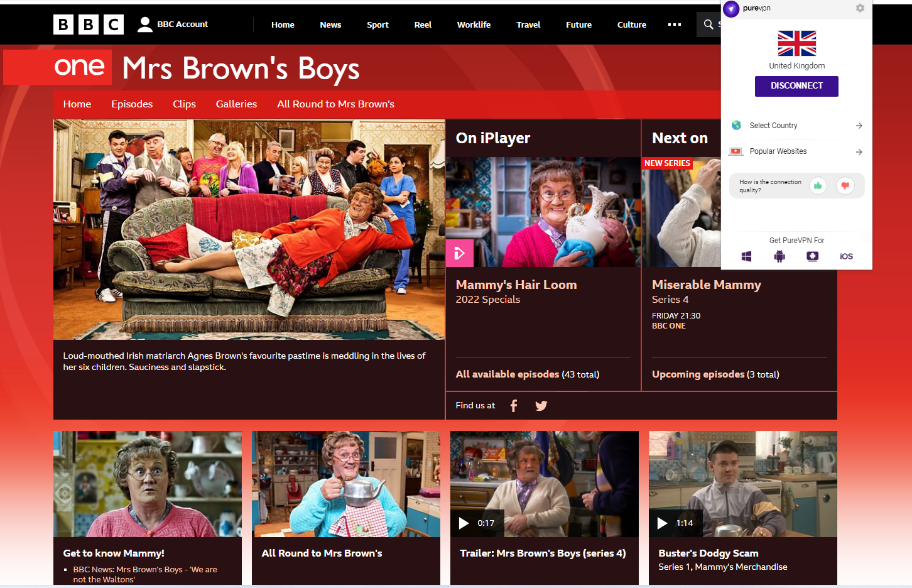Image resolution: width=912 pixels, height=588 pixels.
Task: Open BBC News 'We are not the Waltons' link
Action: pyautogui.click(x=145, y=574)
